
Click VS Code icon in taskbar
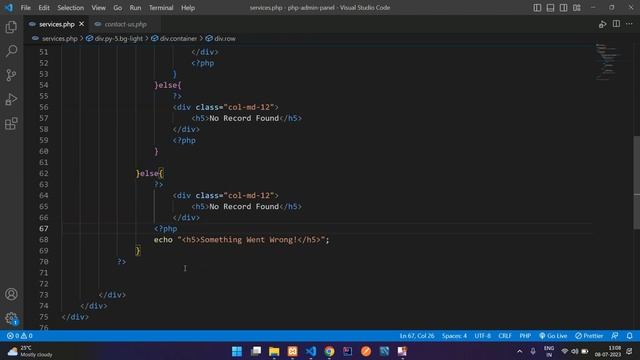(311, 351)
